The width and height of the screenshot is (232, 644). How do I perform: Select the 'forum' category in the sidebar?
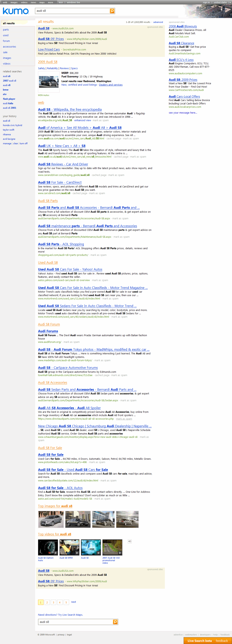6,41
